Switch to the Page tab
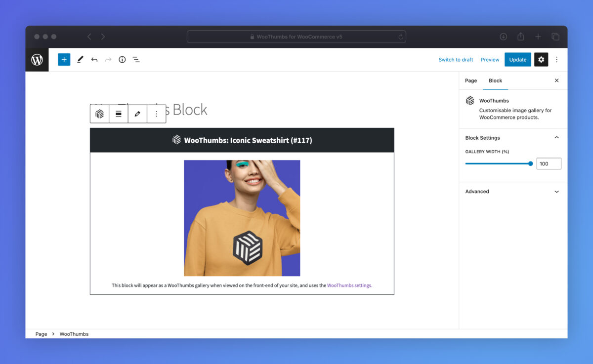The image size is (593, 364). [471, 81]
